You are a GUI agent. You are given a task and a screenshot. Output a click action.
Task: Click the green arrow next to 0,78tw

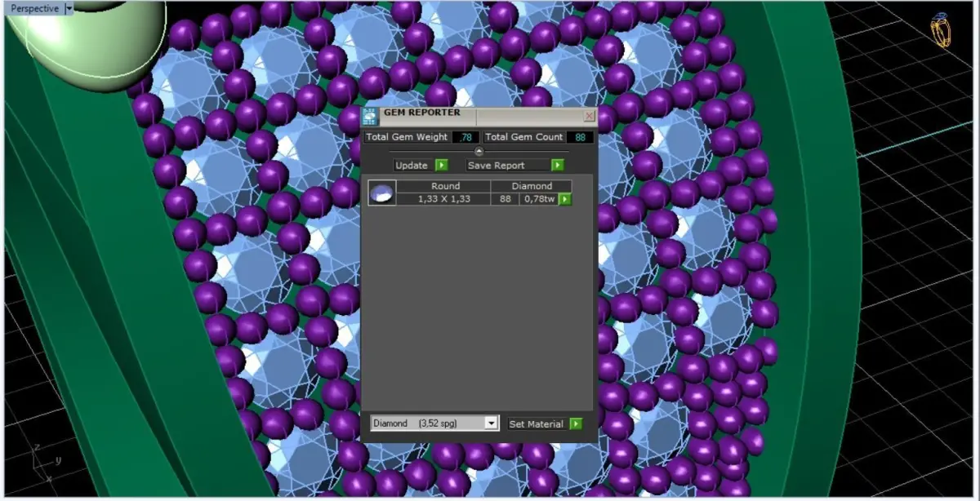coord(564,199)
